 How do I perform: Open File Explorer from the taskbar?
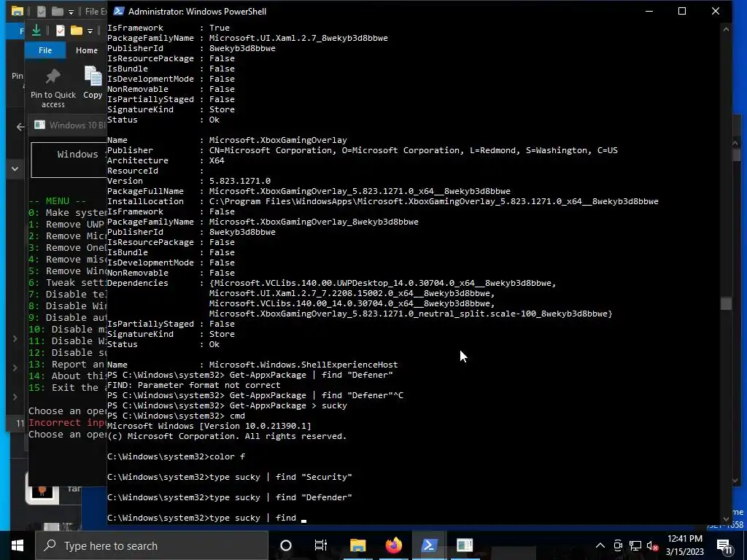point(357,545)
